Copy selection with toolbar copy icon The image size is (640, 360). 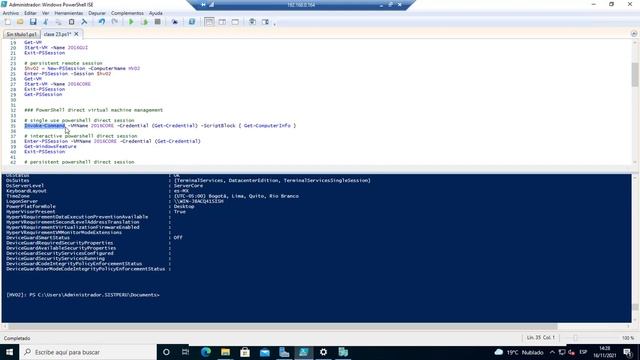[58, 22]
